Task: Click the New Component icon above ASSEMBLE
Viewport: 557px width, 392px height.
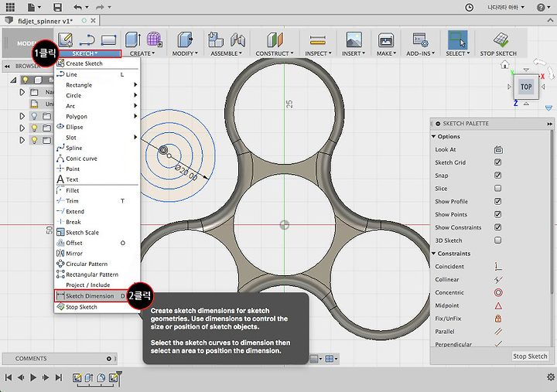Action: (216, 39)
